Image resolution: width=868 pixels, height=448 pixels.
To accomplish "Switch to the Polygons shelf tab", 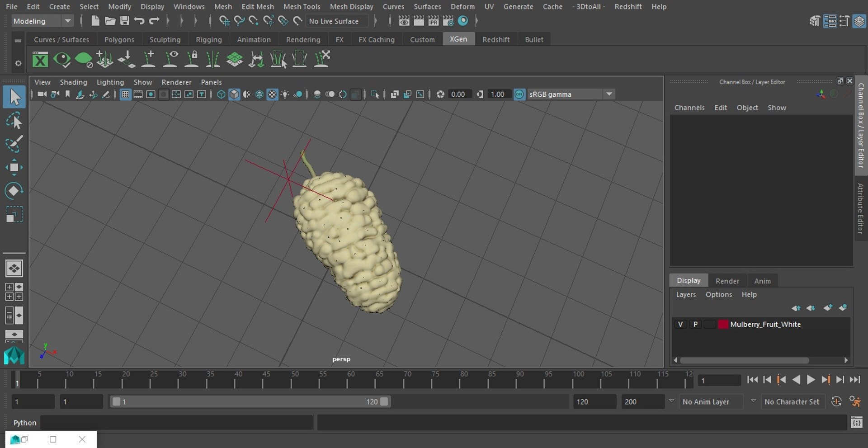I will pos(119,40).
